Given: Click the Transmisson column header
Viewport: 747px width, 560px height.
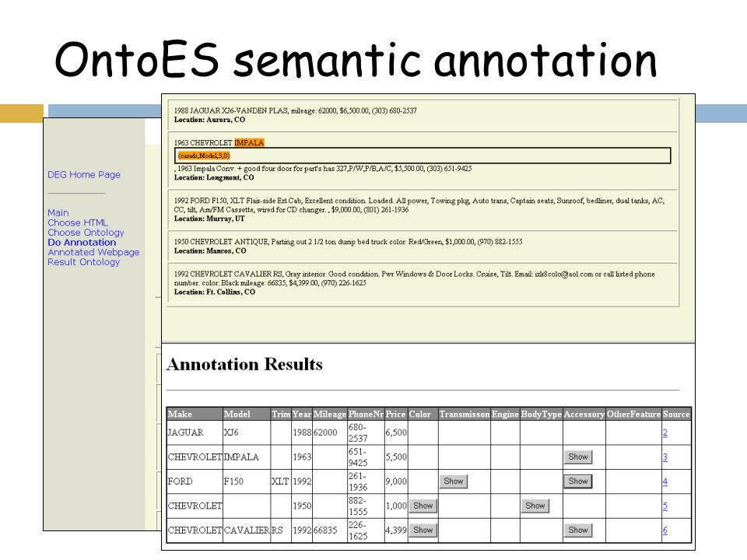Looking at the screenshot, I should [x=465, y=415].
